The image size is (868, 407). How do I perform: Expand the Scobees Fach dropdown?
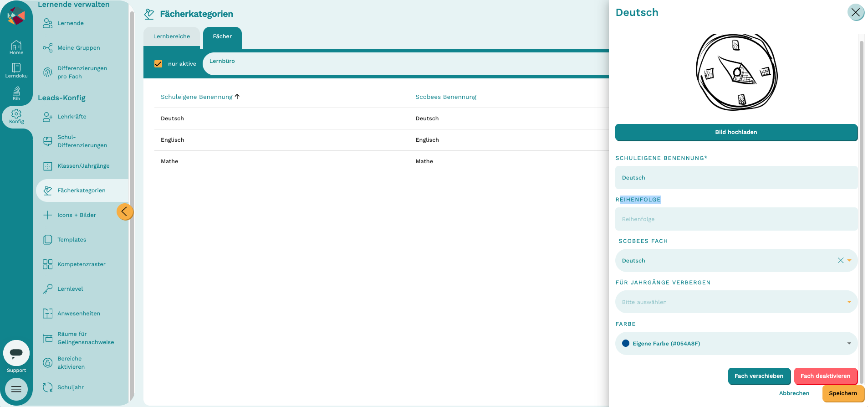[849, 260]
